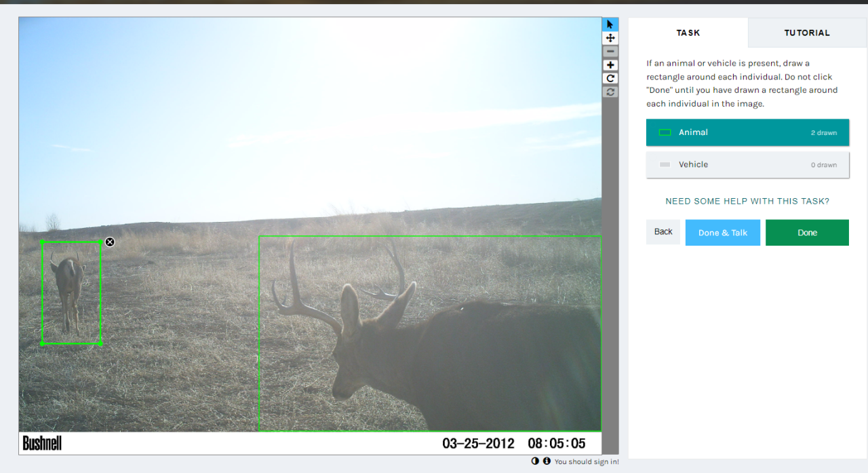Click the Done & Talk button

[x=723, y=233]
